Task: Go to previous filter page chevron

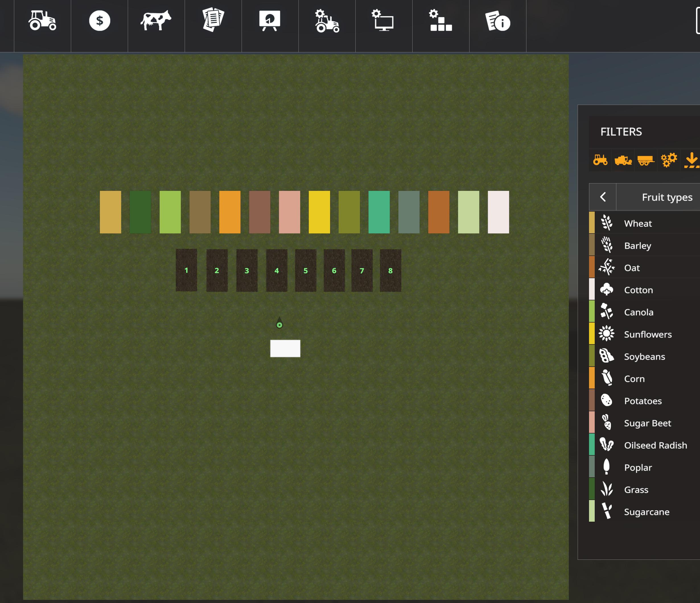Action: point(603,197)
